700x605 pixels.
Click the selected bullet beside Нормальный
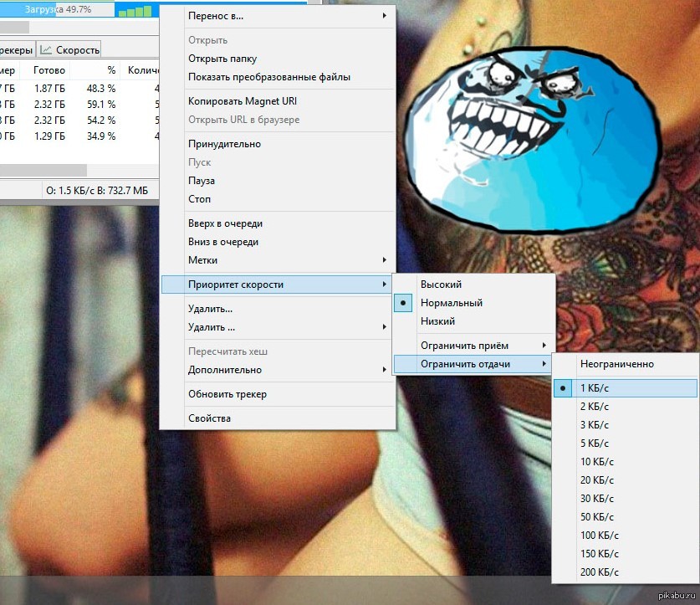(404, 303)
